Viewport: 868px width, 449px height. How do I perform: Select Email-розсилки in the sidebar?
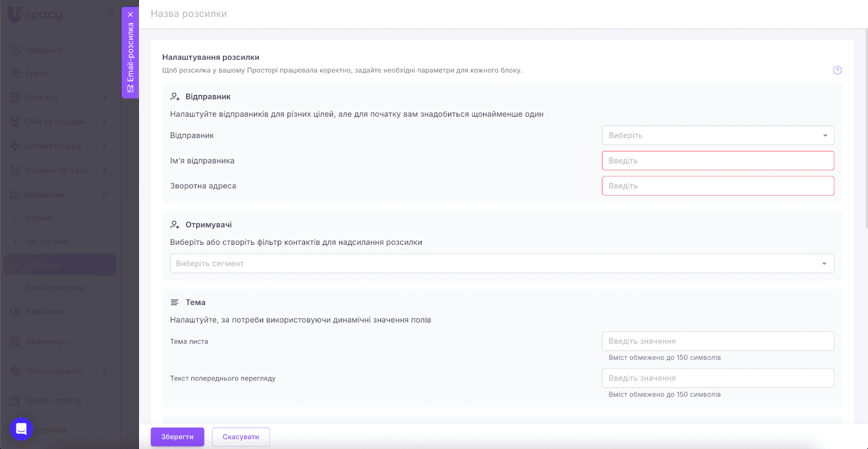tap(55, 288)
